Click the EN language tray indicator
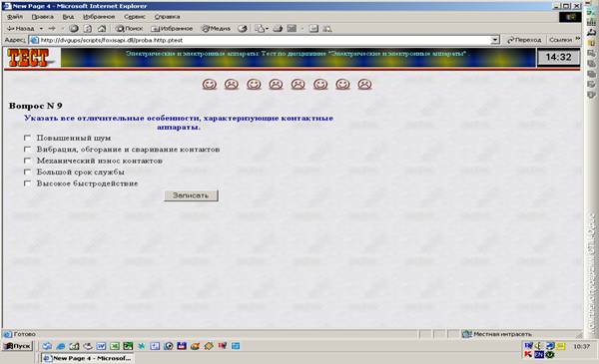The height and width of the screenshot is (364, 599). (x=539, y=354)
